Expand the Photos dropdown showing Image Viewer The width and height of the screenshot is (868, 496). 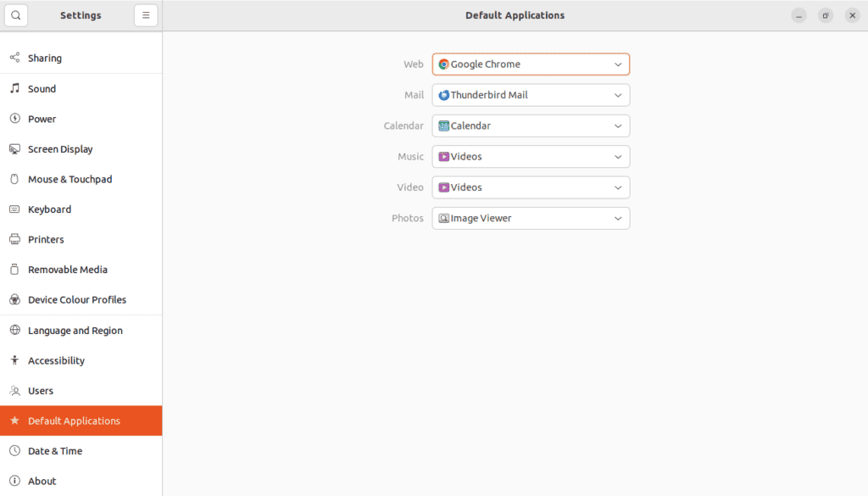[530, 218]
